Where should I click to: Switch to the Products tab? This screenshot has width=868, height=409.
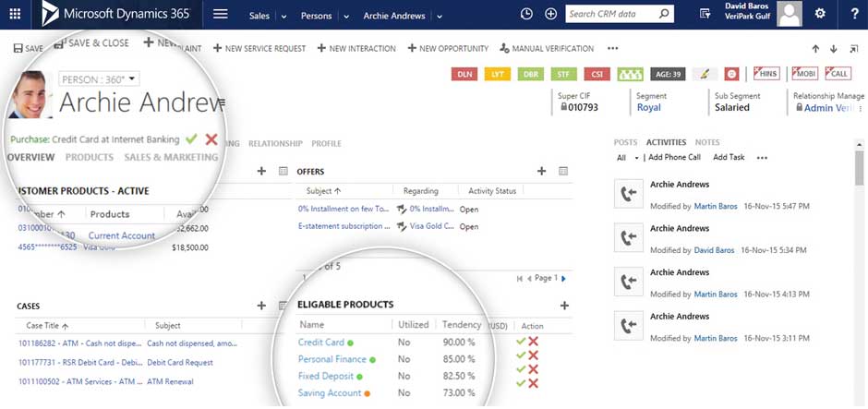(90, 158)
